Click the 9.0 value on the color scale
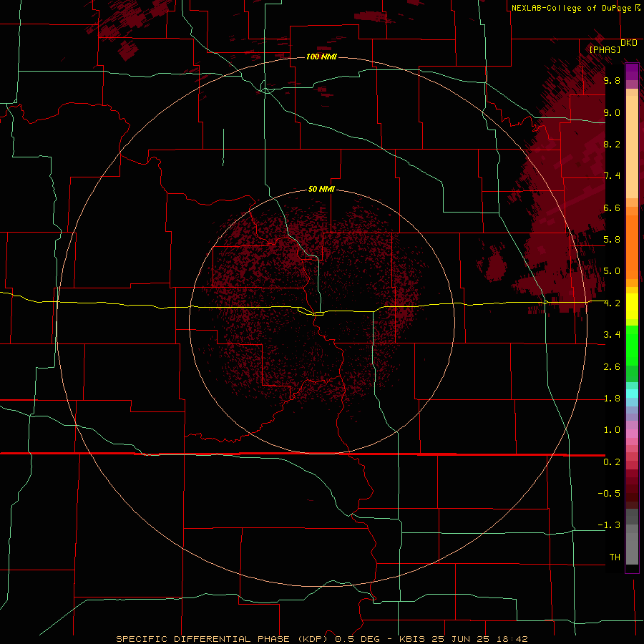 (x=612, y=112)
